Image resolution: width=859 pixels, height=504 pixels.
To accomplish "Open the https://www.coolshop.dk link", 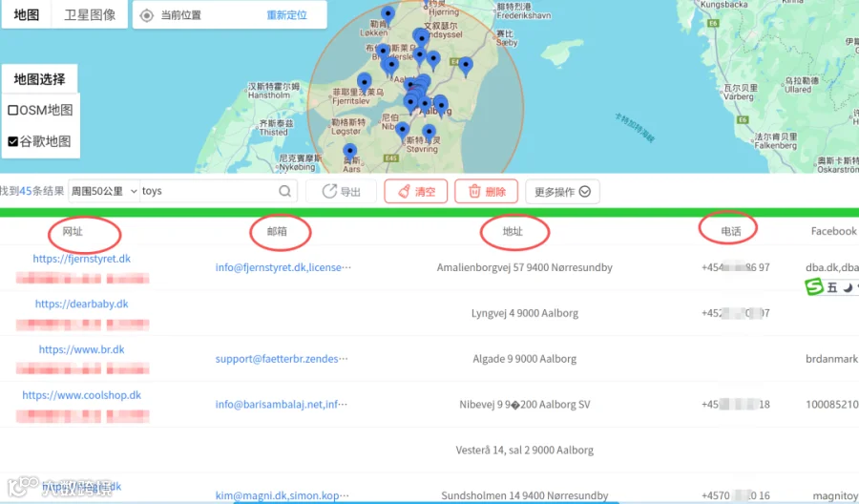I will (82, 395).
